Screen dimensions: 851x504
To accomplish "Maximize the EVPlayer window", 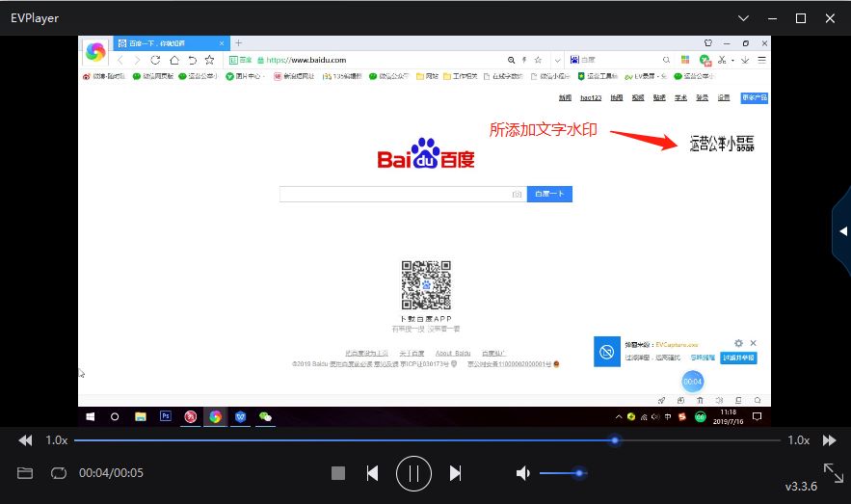I will (801, 18).
